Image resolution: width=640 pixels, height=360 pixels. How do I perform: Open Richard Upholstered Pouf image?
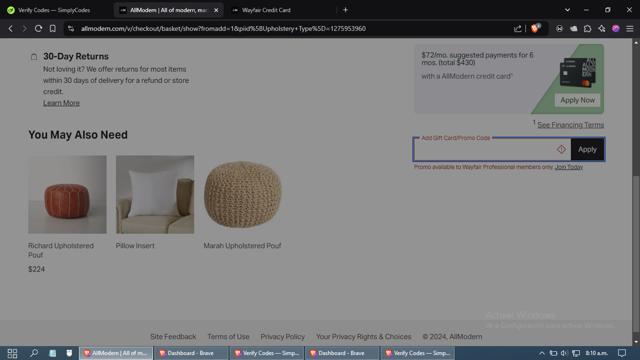pos(67,194)
